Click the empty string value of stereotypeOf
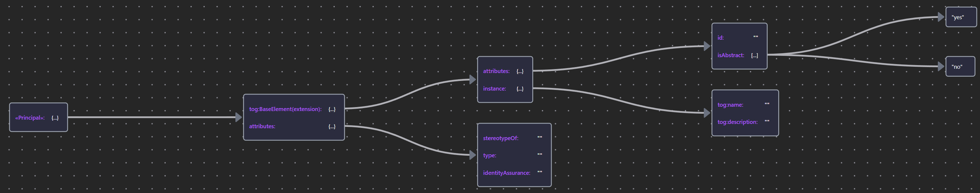This screenshot has height=193, width=980. click(x=540, y=138)
